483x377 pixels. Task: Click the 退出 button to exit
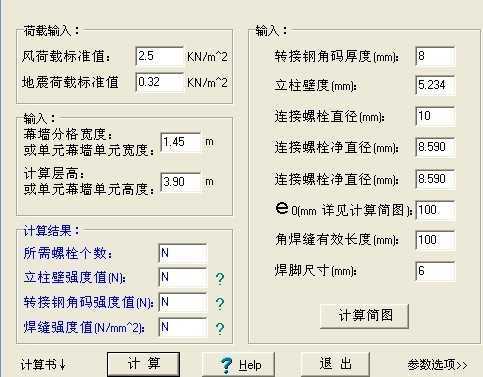(x=335, y=364)
